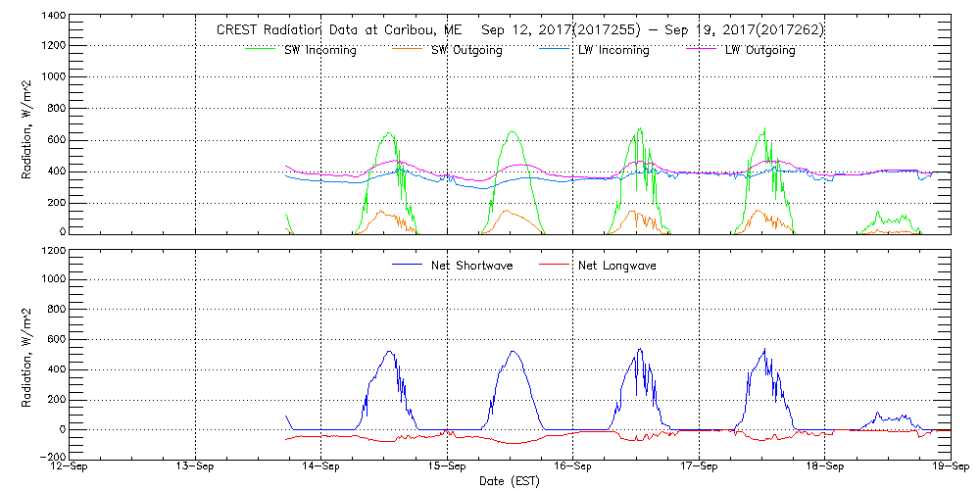Click the 14-Sep date tick label

[321, 467]
